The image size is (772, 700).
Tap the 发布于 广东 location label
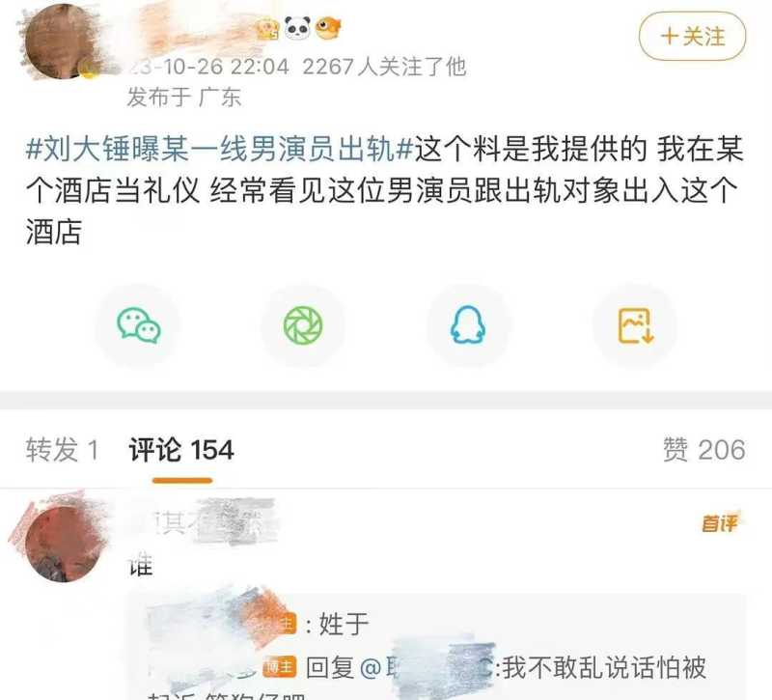pos(184,97)
